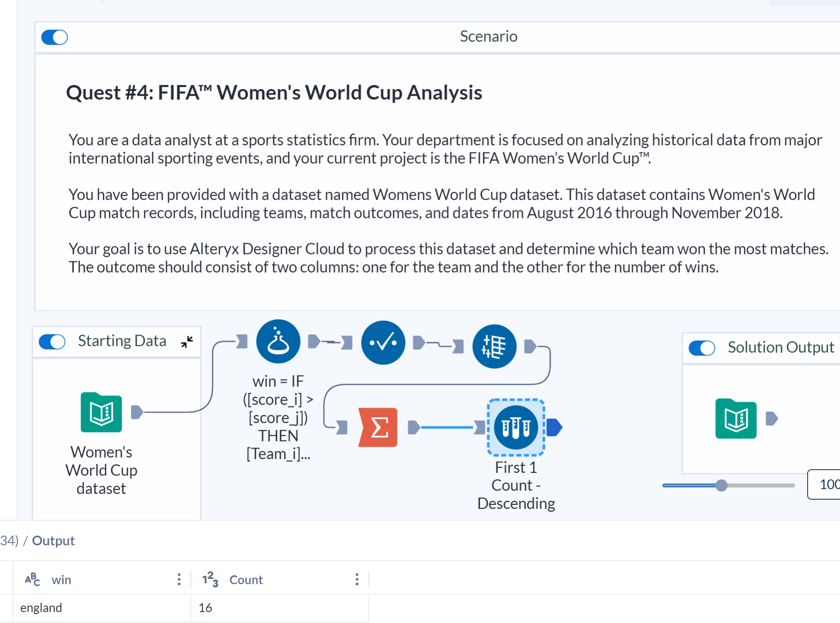Viewport: 840px width, 623px height.
Task: Click the Solution Output dataset icon
Action: pos(736,419)
